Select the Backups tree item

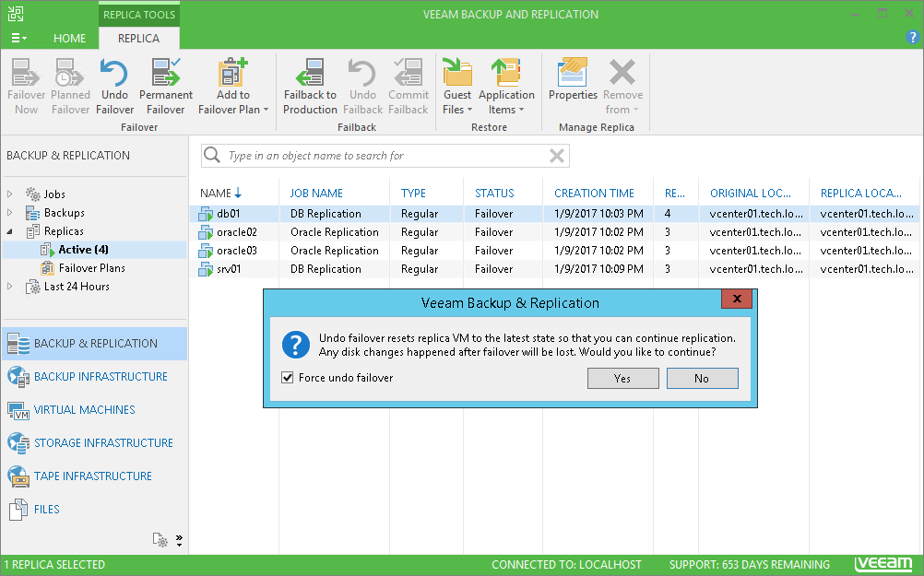click(x=65, y=213)
